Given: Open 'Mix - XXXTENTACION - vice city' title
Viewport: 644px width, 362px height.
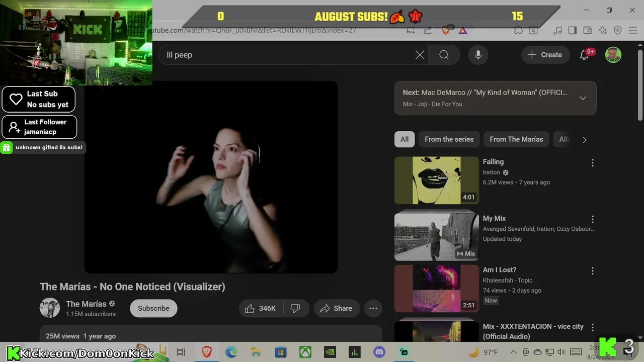Looking at the screenshot, I should pos(533,331).
